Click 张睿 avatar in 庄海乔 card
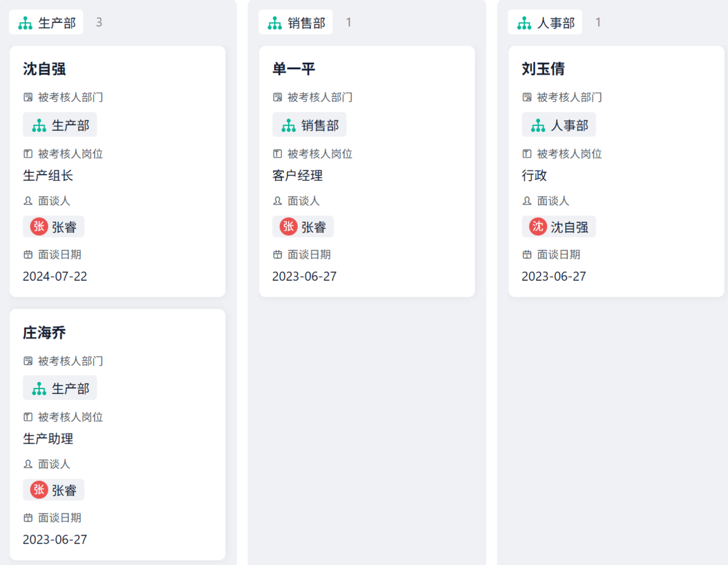The image size is (728, 565). click(x=39, y=490)
